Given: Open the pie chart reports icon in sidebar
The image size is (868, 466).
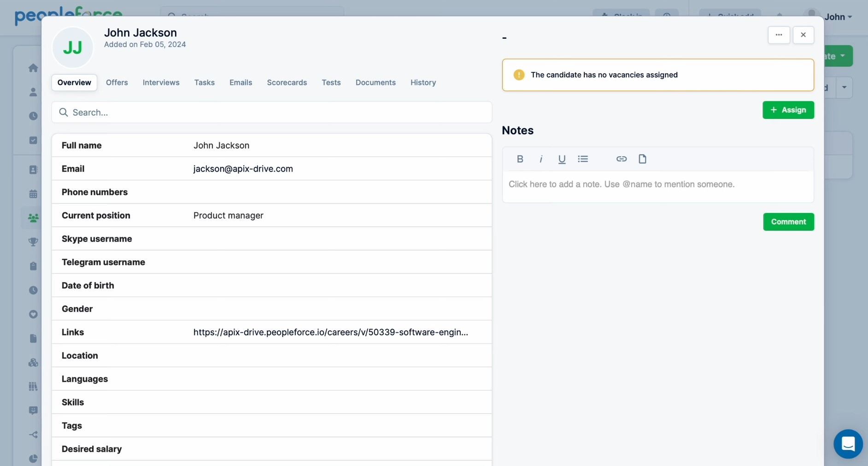Looking at the screenshot, I should [33, 459].
